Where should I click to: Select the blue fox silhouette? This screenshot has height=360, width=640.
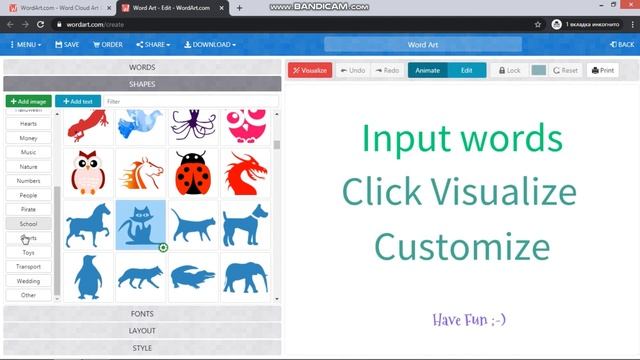(x=140, y=278)
